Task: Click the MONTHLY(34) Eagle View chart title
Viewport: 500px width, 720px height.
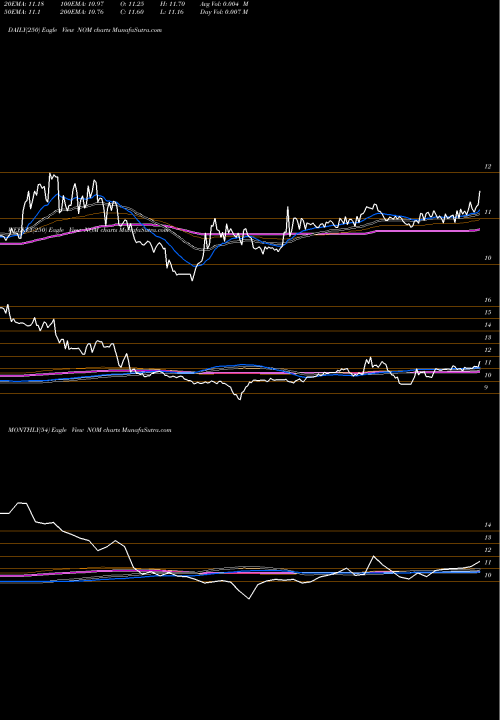Action: (x=90, y=430)
